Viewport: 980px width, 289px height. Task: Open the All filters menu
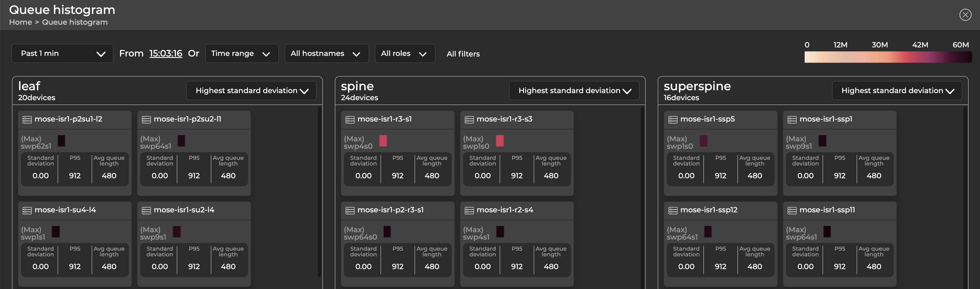pos(463,54)
